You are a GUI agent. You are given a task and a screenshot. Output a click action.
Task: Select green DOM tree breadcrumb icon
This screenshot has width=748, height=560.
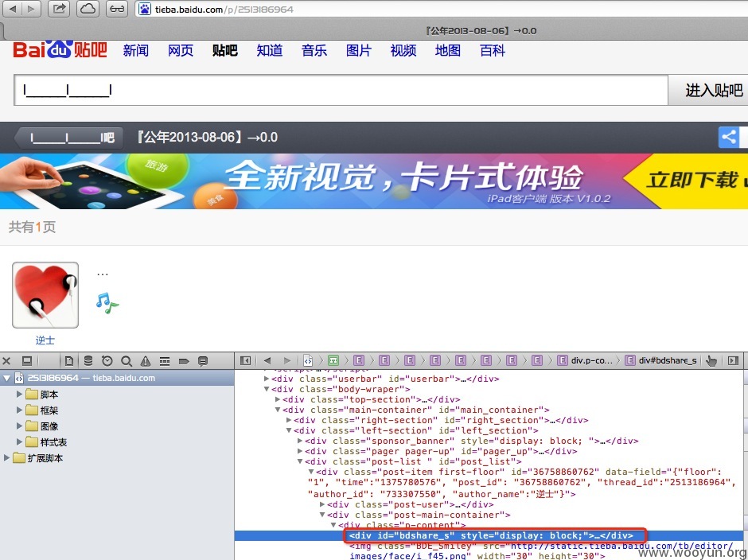333,360
